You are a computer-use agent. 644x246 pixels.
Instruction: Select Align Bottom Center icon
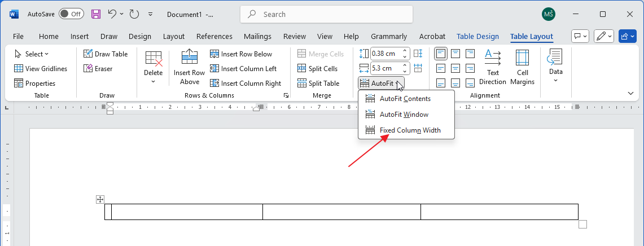pos(455,83)
